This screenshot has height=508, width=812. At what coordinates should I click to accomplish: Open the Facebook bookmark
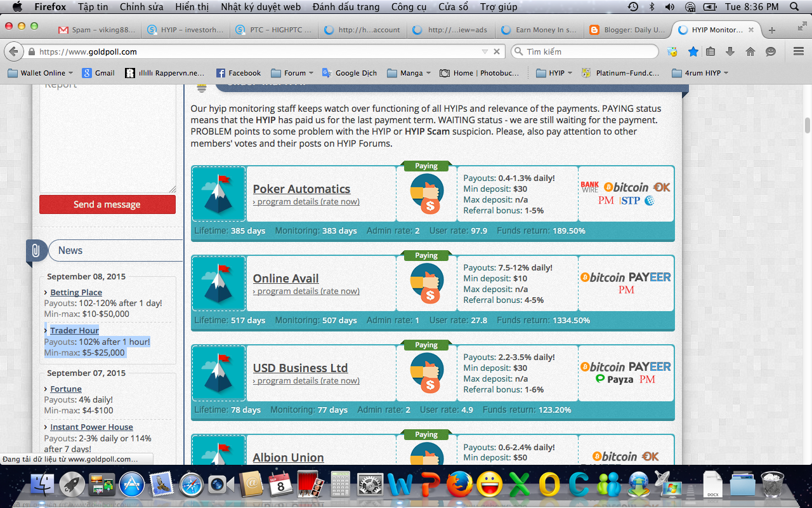(239, 73)
